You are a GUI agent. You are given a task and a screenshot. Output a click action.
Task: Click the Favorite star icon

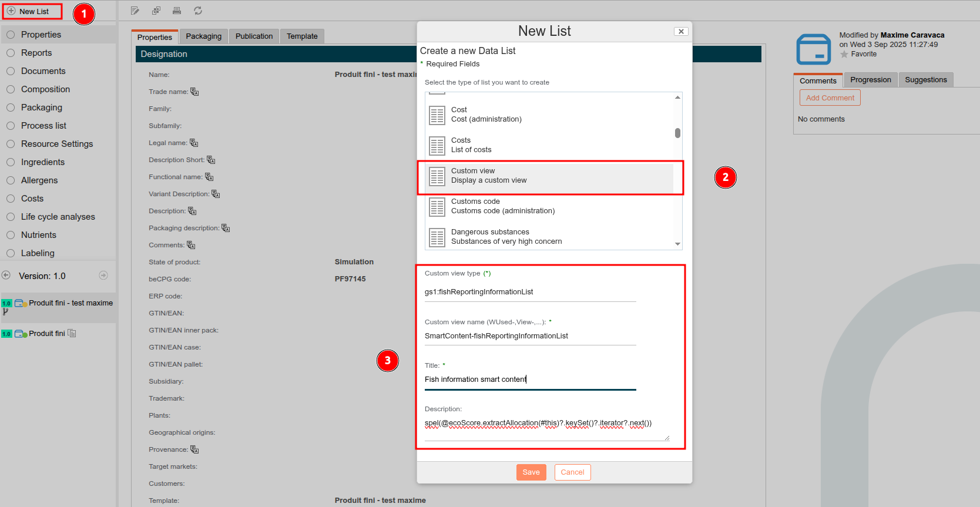[844, 54]
